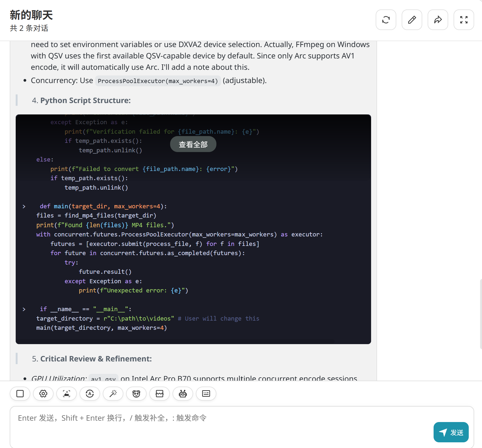Toggle fullscreen with the expand icon

tap(464, 20)
